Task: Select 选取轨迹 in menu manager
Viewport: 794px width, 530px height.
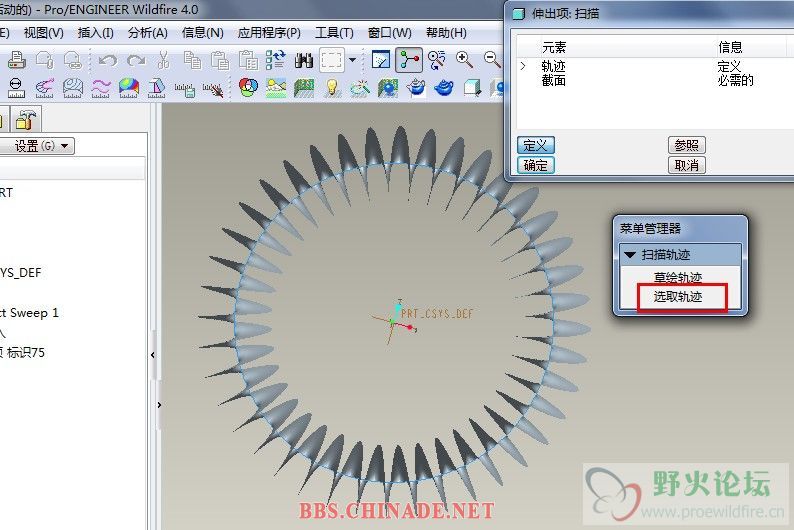Action: coord(678,297)
